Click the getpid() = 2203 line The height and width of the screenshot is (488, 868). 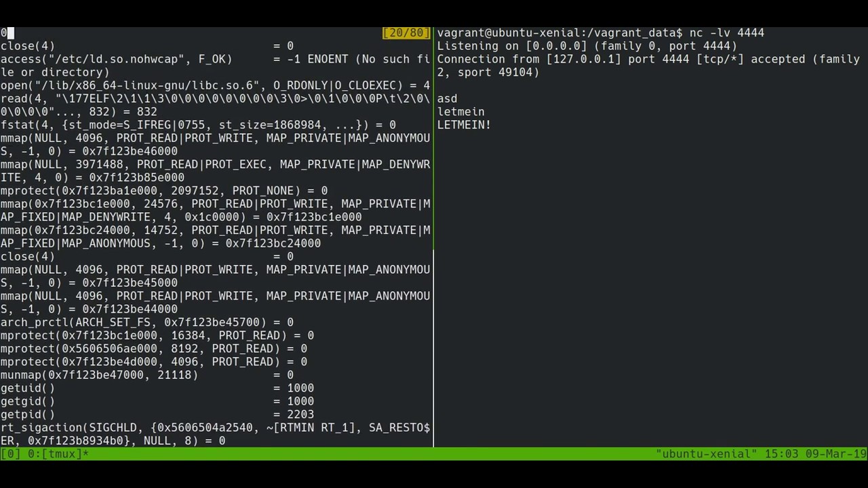[157, 414]
